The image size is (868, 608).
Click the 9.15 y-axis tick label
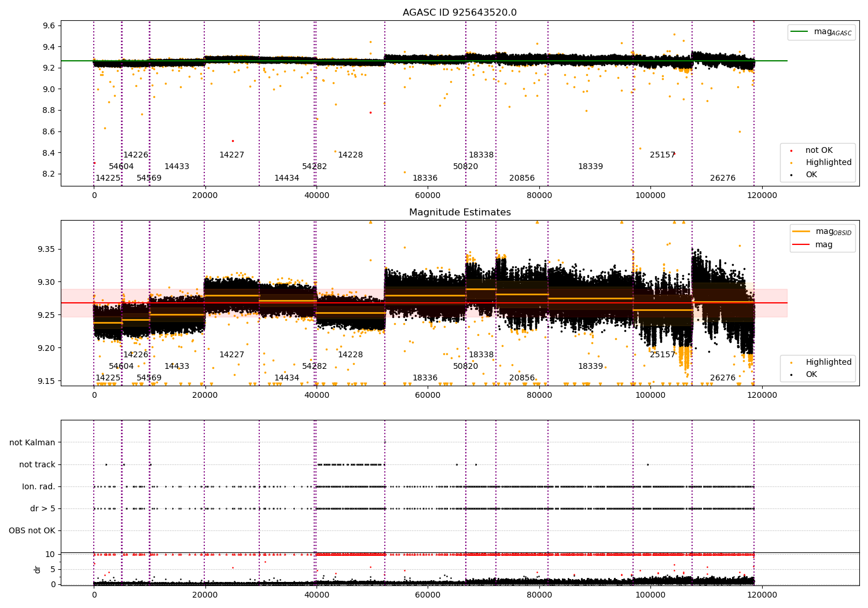pos(47,382)
